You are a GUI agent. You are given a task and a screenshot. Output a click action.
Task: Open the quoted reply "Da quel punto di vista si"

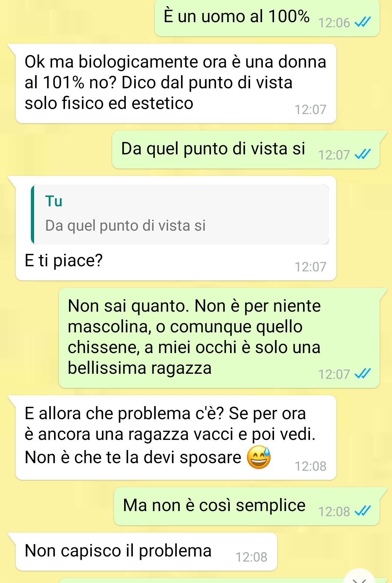tap(180, 214)
